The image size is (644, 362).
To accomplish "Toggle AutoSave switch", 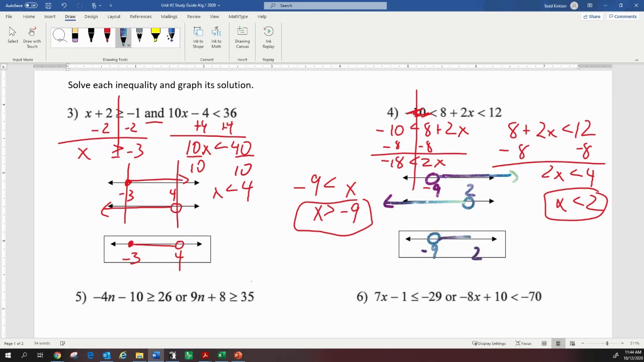I will click(x=31, y=6).
